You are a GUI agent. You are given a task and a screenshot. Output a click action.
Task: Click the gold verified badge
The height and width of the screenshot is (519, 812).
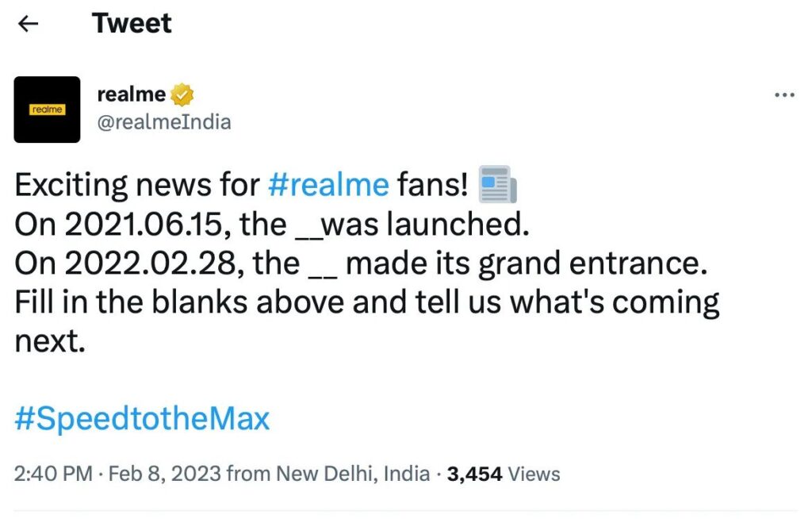(x=182, y=95)
